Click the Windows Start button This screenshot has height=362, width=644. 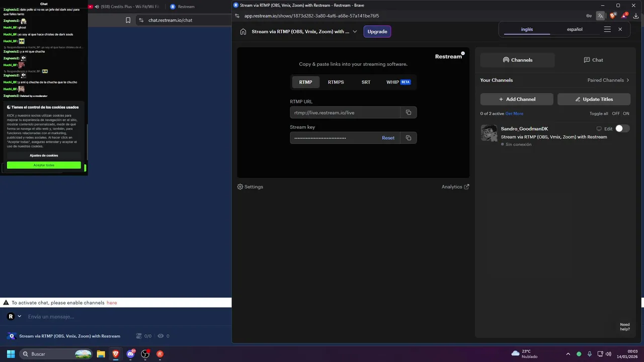pos(11,354)
